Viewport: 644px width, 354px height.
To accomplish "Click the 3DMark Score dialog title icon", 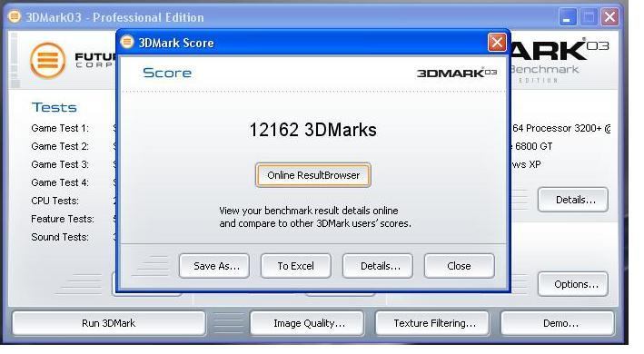I will tap(127, 42).
